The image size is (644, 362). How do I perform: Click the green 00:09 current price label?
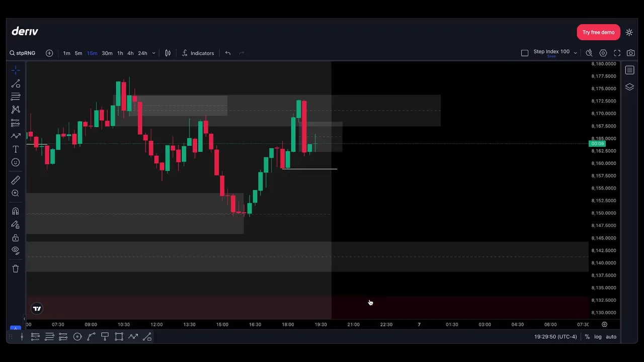tap(598, 144)
